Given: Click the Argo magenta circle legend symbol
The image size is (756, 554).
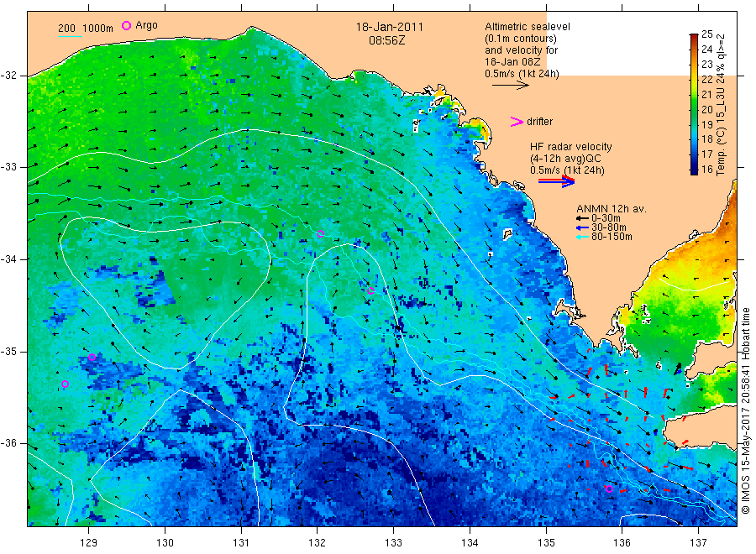Looking at the screenshot, I should [126, 25].
